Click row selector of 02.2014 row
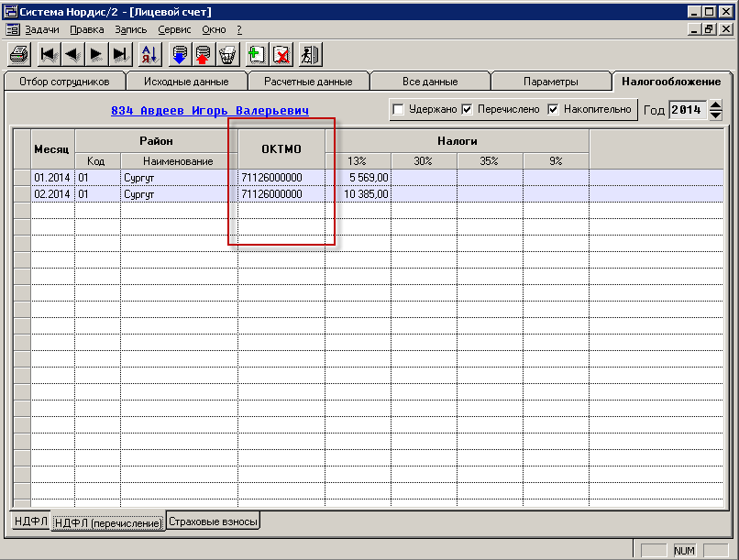Screen dimensions: 739x560 click(x=22, y=194)
